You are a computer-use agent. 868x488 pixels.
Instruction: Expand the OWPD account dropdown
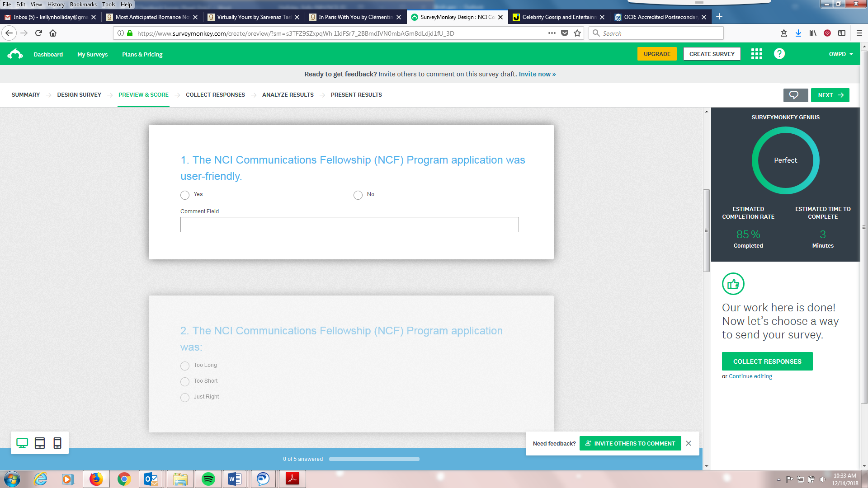840,54
